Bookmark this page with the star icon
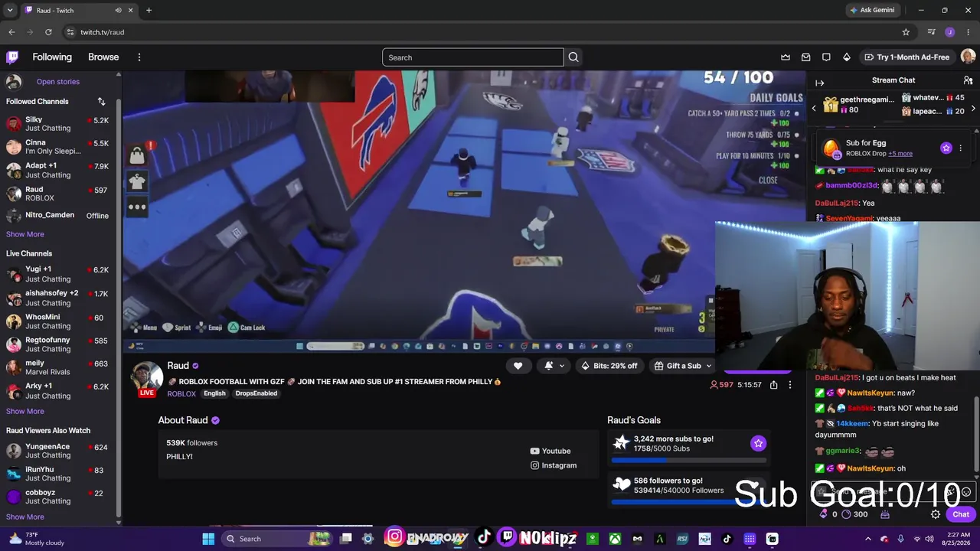980x551 pixels. click(x=906, y=32)
